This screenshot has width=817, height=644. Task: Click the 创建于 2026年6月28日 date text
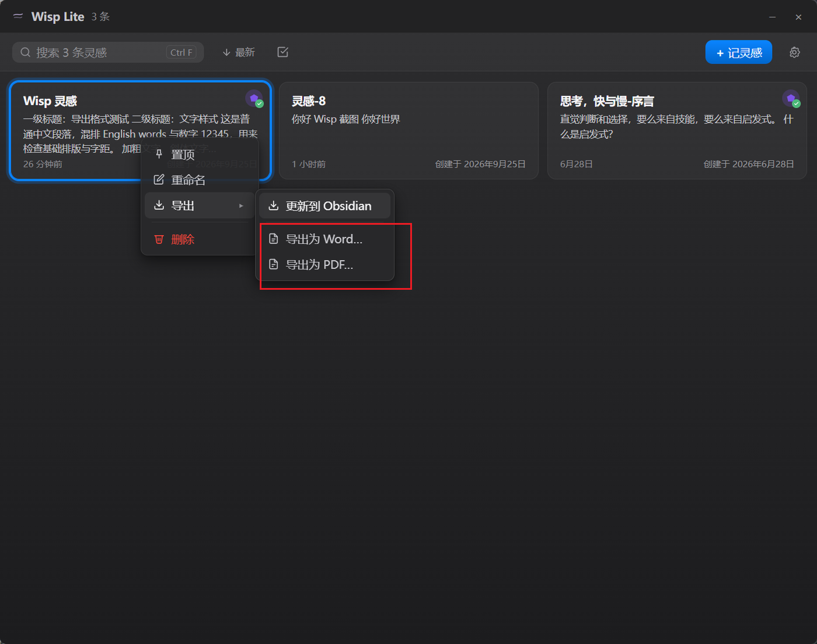pos(749,164)
